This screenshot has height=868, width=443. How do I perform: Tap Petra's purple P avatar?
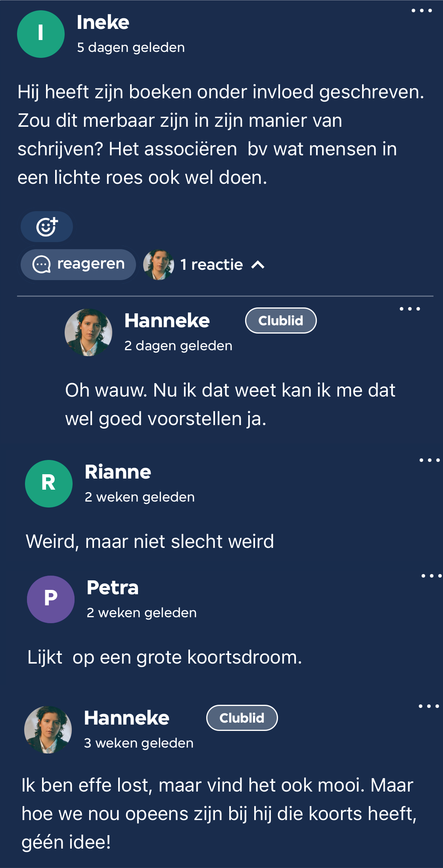tap(51, 599)
